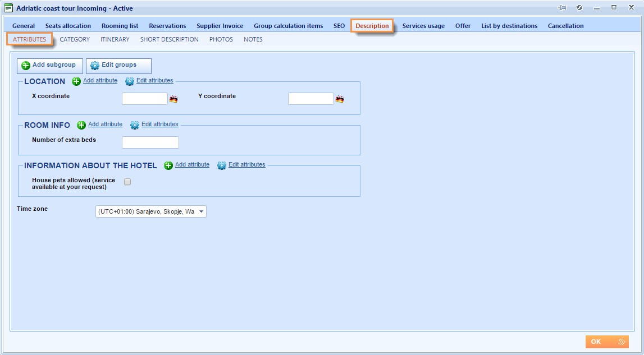Open Services usage tab
Image resolution: width=644 pixels, height=355 pixels.
tap(423, 26)
